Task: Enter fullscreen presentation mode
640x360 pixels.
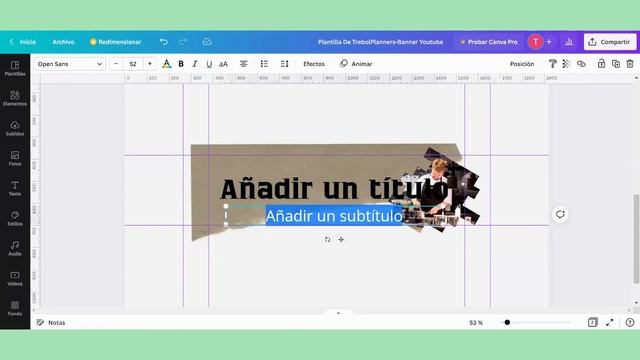Action: point(610,322)
